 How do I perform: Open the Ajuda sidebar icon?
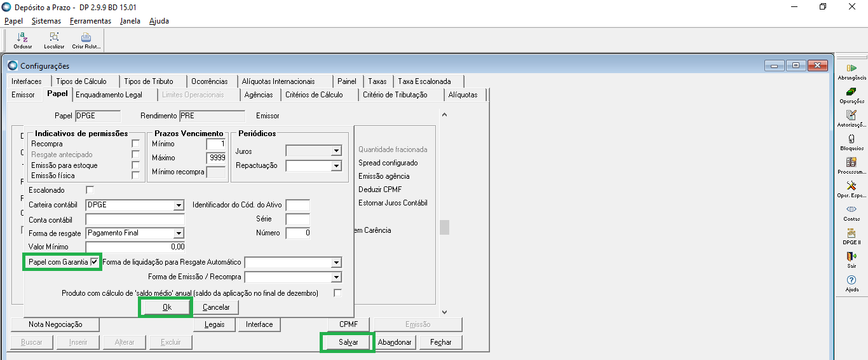point(851,284)
